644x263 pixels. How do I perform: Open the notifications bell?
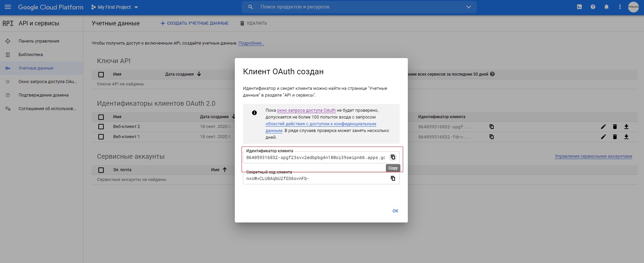[x=606, y=7]
